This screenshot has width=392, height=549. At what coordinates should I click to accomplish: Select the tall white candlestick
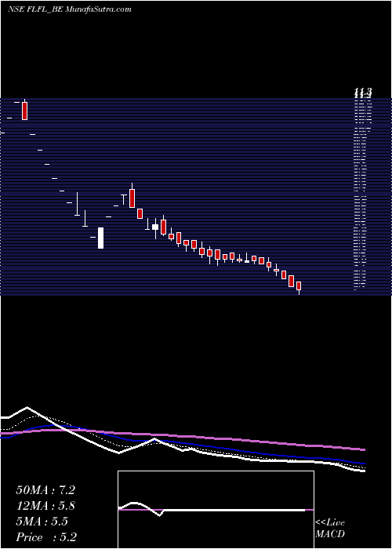coord(100,238)
